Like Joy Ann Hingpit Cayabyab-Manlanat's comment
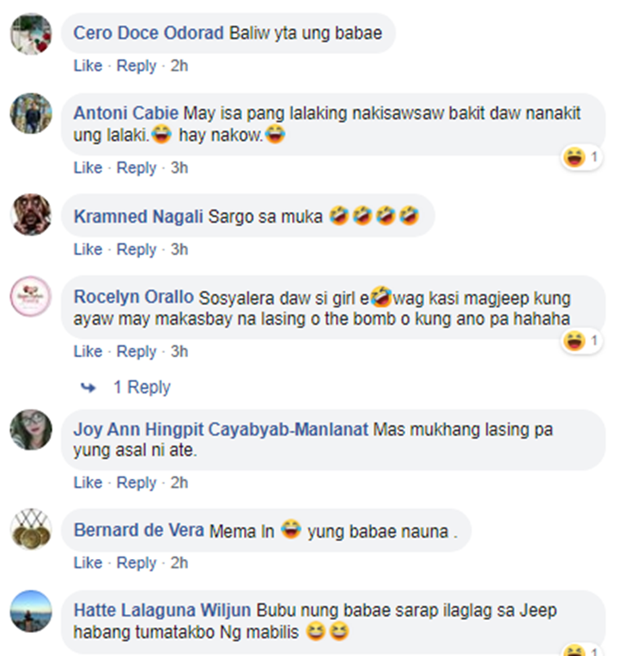Image resolution: width=644 pixels, height=656 pixels. coord(88,483)
